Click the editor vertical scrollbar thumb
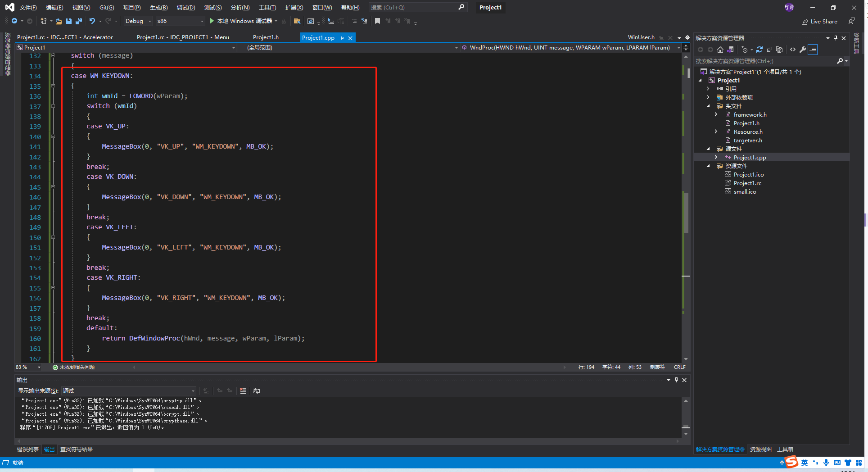868x472 pixels. pos(686,212)
